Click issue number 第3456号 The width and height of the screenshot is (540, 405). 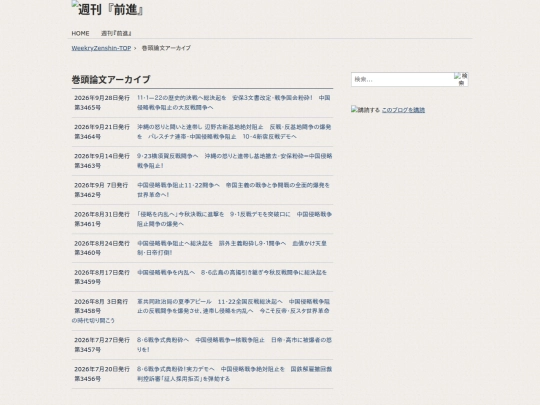87,379
